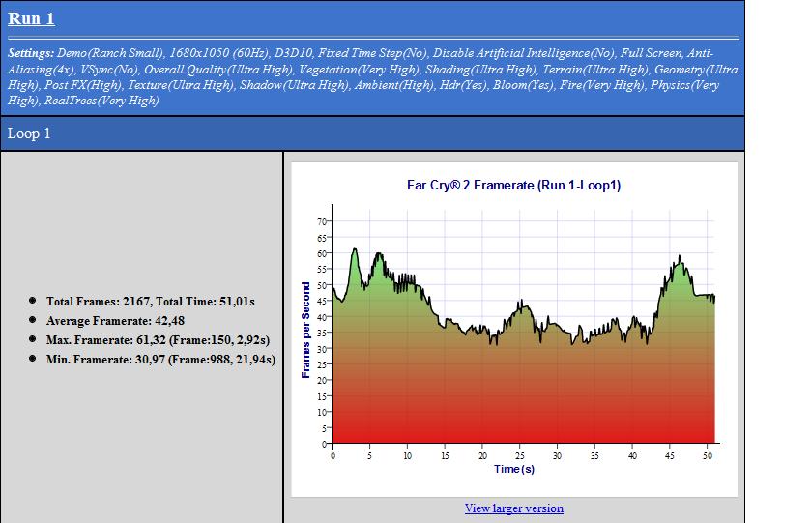This screenshot has width=812, height=523.
Task: Click the 70 mark on the framerate axis
Action: 322,221
